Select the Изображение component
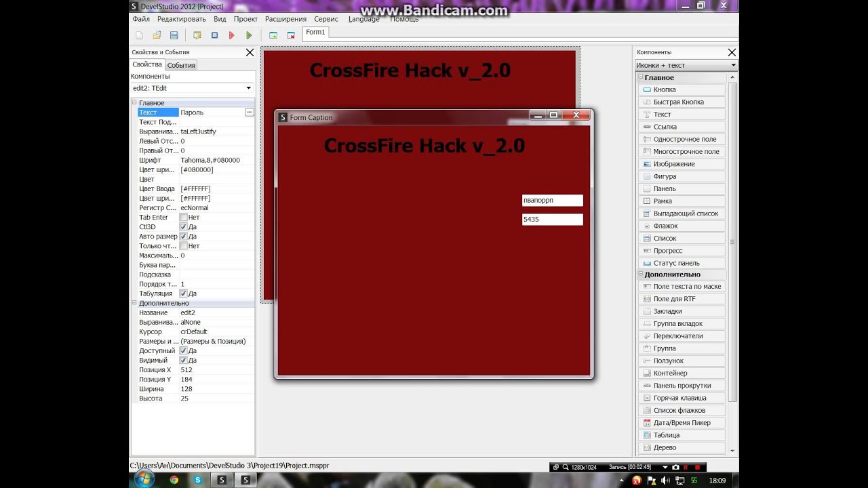Viewport: 868px width, 488px height. point(682,164)
